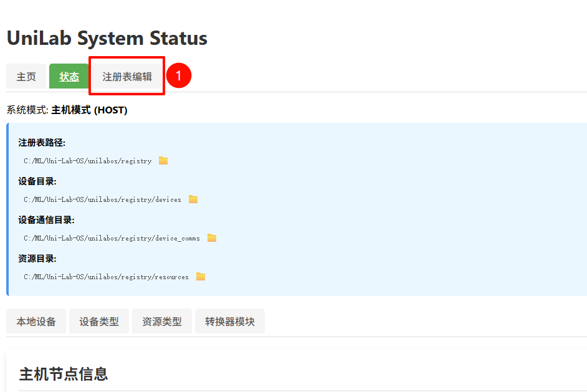Image resolution: width=587 pixels, height=392 pixels.
Task: View the 转换器模块 tab
Action: [x=230, y=322]
